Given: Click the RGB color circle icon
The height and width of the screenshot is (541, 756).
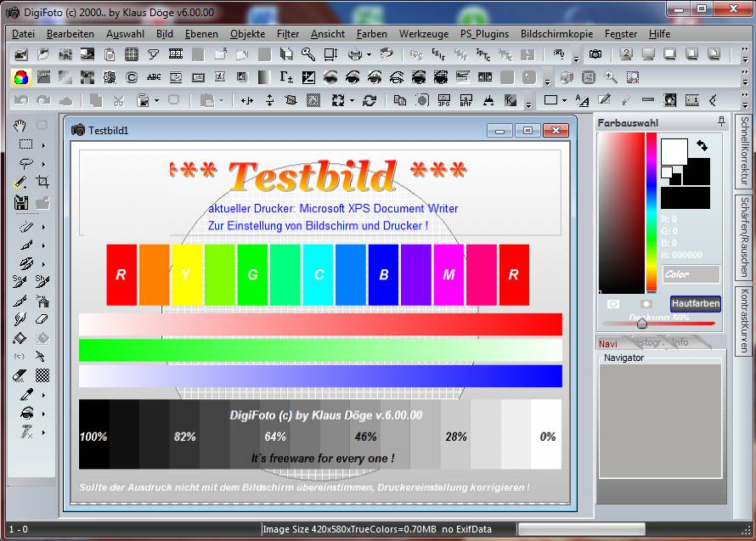Looking at the screenshot, I should 20,77.
